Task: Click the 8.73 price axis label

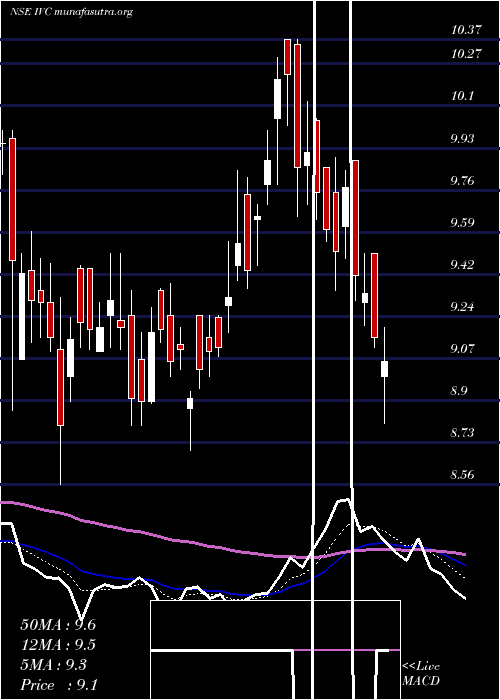Action: point(462,433)
